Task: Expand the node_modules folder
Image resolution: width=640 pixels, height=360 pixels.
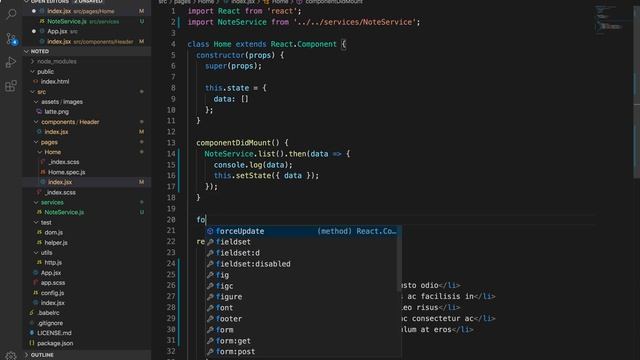Action: [57, 61]
